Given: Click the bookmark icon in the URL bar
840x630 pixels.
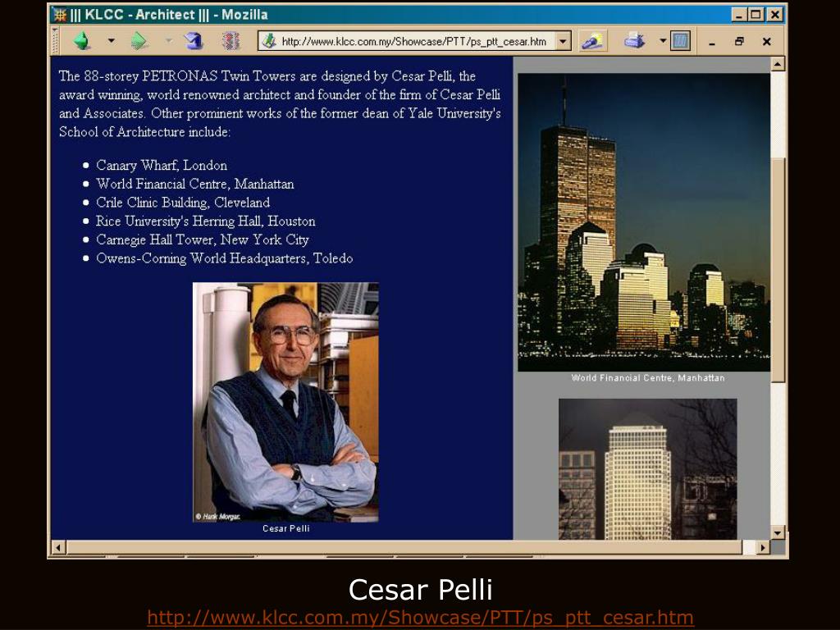Looking at the screenshot, I should point(269,41).
